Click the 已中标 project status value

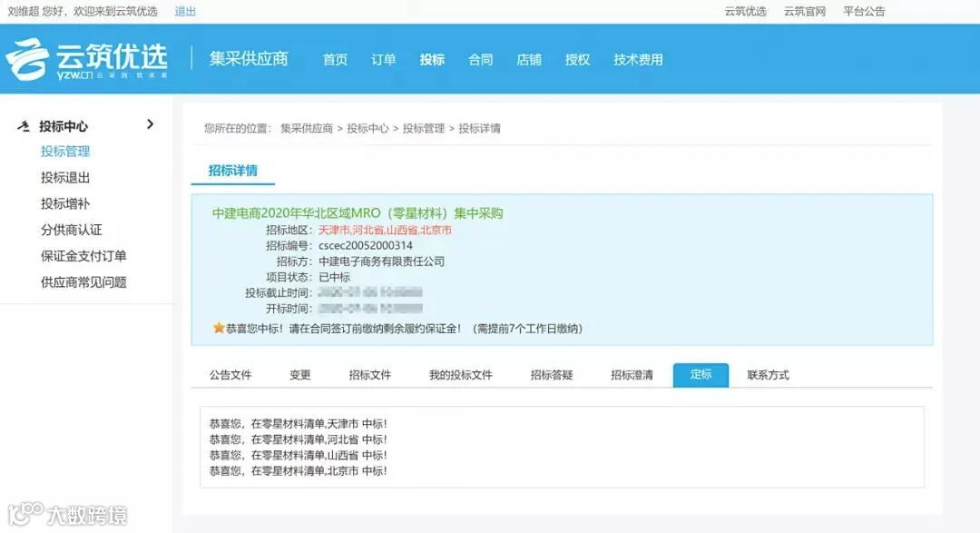[334, 277]
